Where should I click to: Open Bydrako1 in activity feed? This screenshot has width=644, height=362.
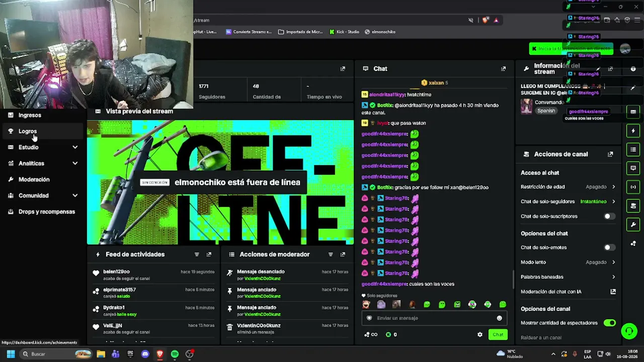pyautogui.click(x=114, y=308)
